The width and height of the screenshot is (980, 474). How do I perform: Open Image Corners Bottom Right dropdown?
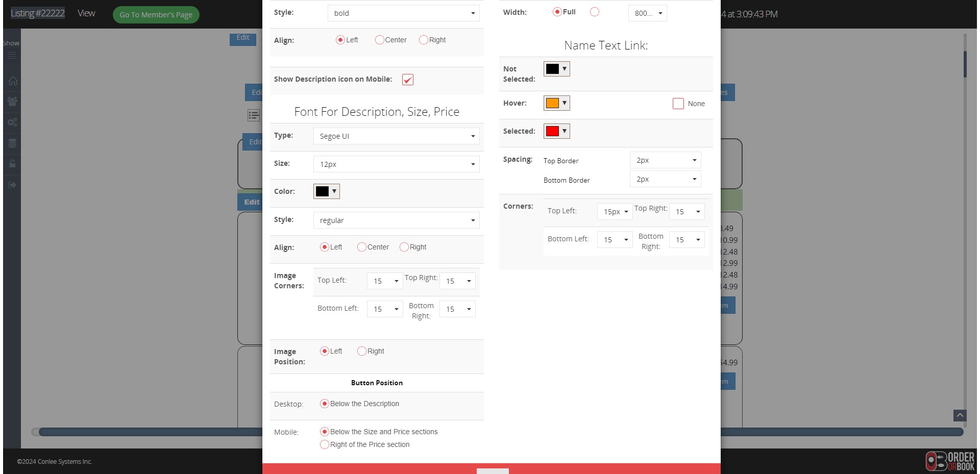[x=457, y=309]
